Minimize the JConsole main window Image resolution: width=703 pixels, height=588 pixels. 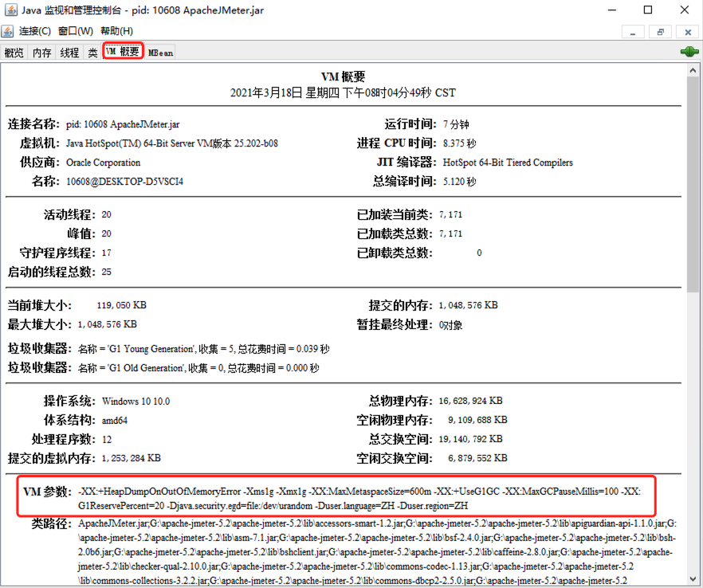click(x=611, y=10)
